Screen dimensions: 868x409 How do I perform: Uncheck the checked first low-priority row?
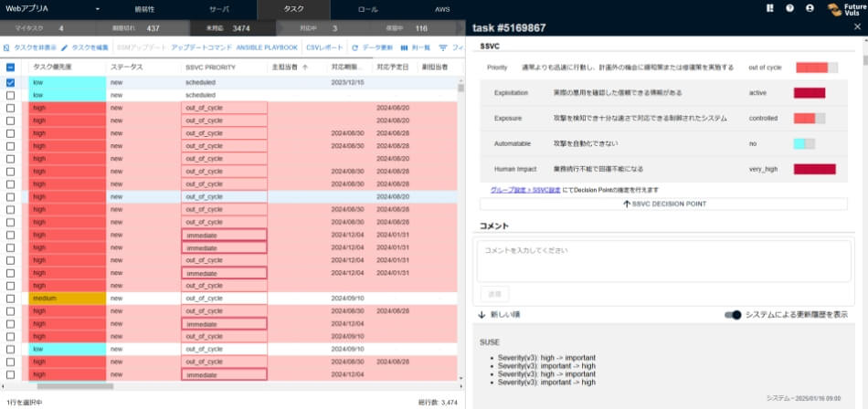(10, 82)
